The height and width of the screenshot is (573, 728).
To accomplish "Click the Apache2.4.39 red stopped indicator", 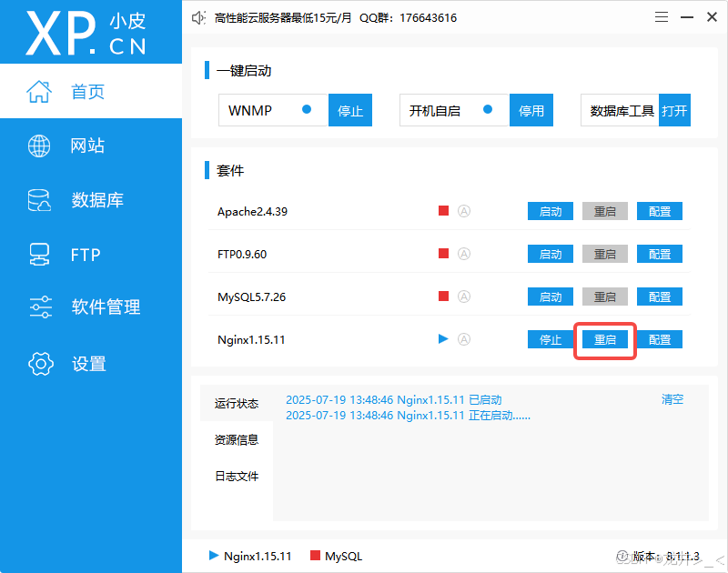I will [443, 211].
